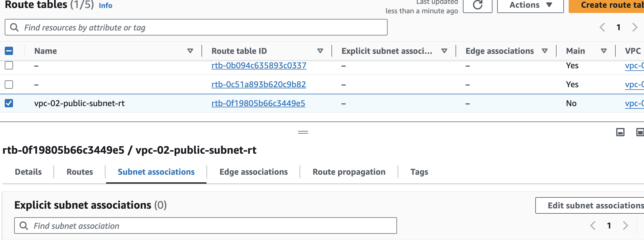The width and height of the screenshot is (644, 240).
Task: Open route table link rtb-0f19805b66c3449e5
Action: (258, 103)
